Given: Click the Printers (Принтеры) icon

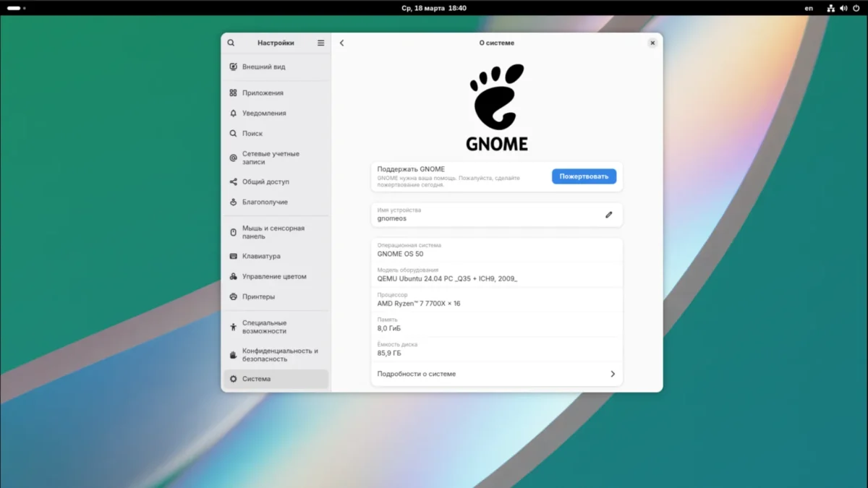Looking at the screenshot, I should [x=233, y=296].
